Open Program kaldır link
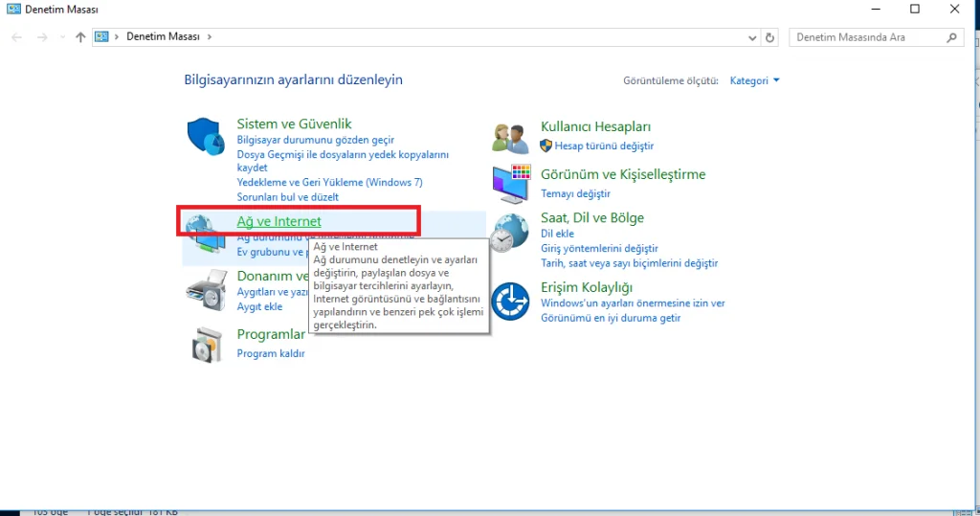This screenshot has width=980, height=516. click(271, 353)
